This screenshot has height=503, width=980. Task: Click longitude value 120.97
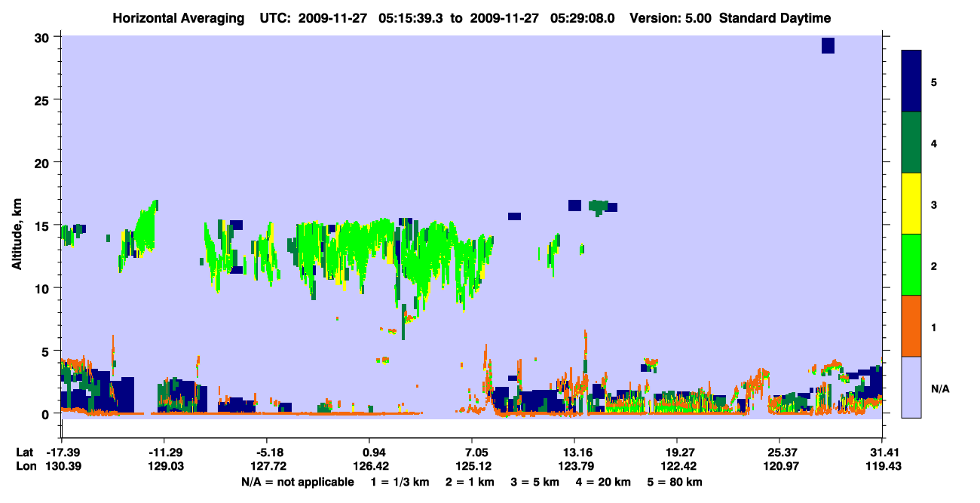coord(779,467)
